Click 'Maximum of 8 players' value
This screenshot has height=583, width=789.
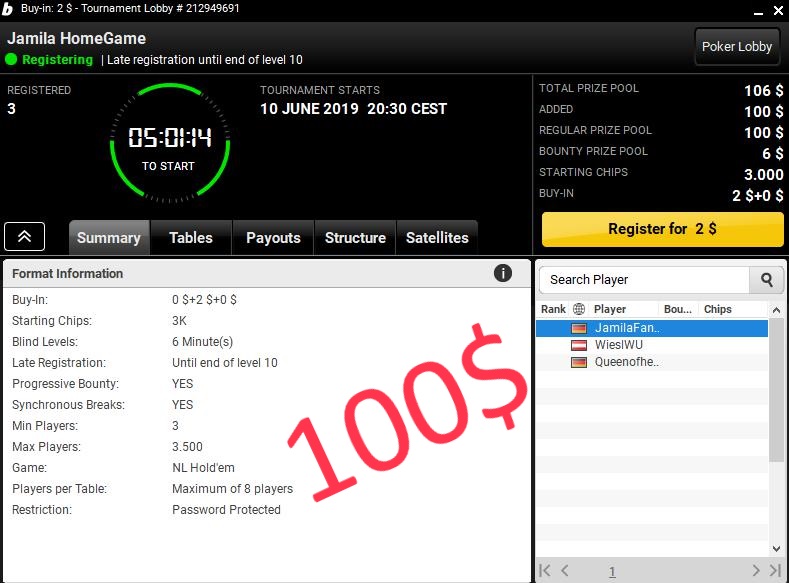232,488
